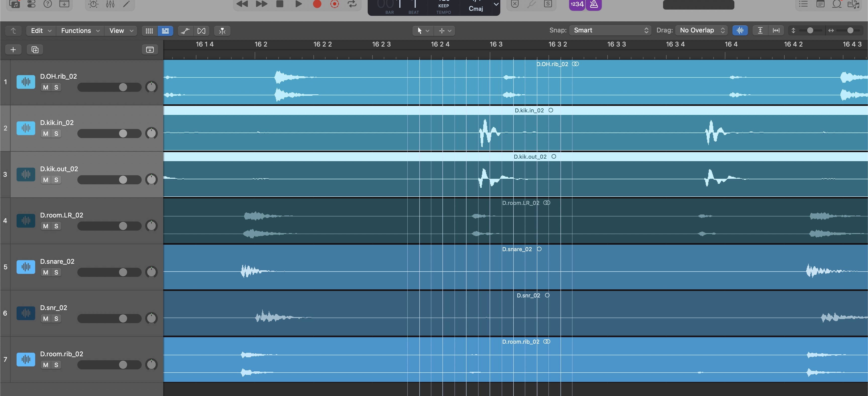Toggle the Replace mode icon
The height and width of the screenshot is (396, 868).
click(515, 4)
